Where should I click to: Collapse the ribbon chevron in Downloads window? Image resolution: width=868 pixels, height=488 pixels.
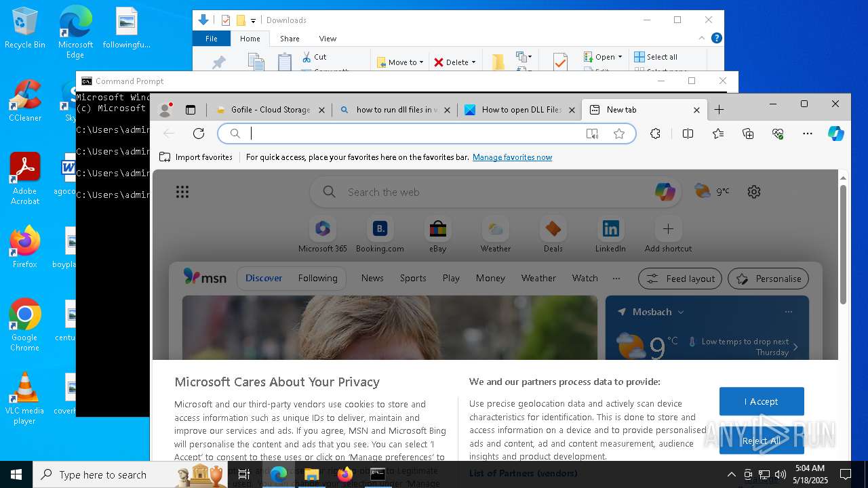pos(702,39)
